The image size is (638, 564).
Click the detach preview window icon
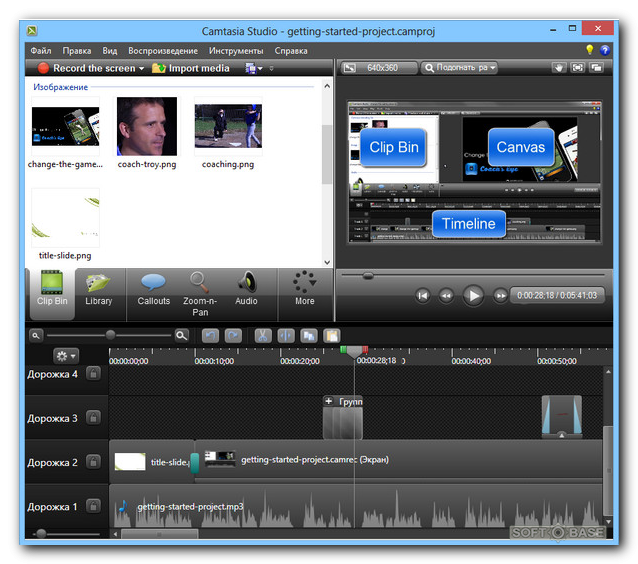point(596,68)
